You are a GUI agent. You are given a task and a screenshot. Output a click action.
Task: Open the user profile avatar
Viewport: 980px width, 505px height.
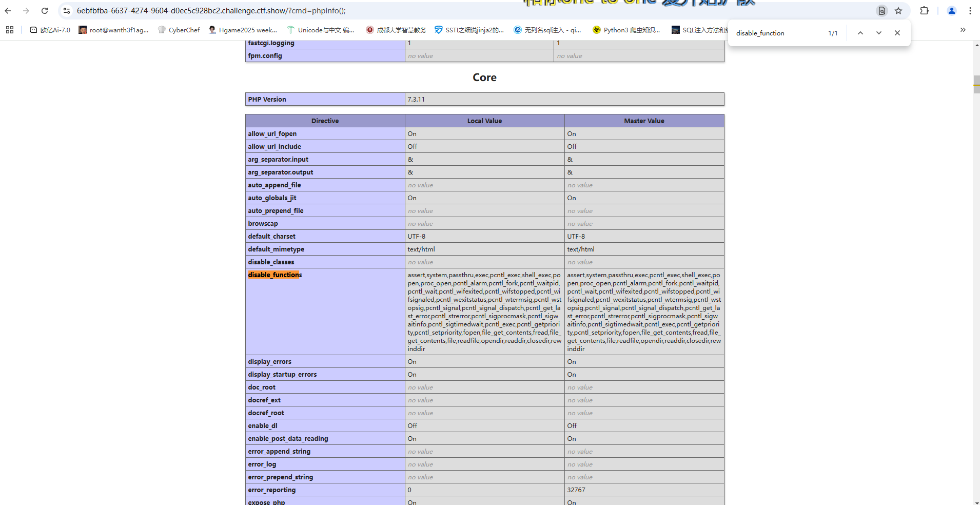pyautogui.click(x=951, y=11)
